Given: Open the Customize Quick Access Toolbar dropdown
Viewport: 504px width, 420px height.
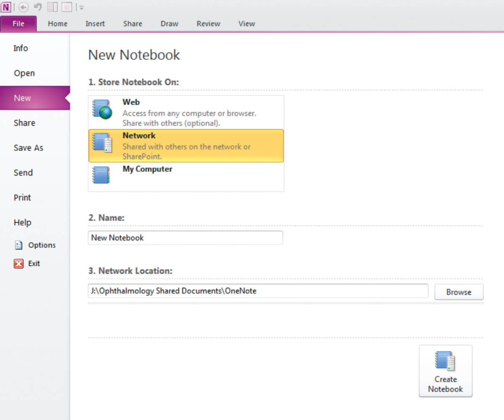Looking at the screenshot, I should click(x=81, y=8).
